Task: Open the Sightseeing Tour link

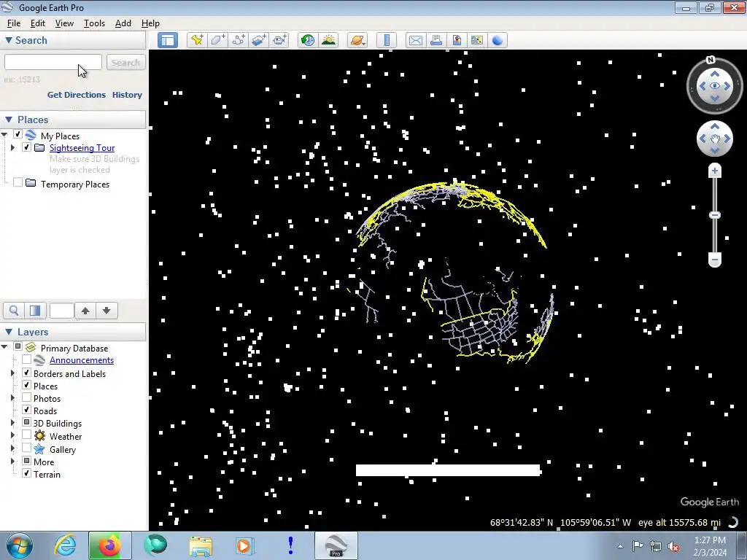Action: [82, 147]
